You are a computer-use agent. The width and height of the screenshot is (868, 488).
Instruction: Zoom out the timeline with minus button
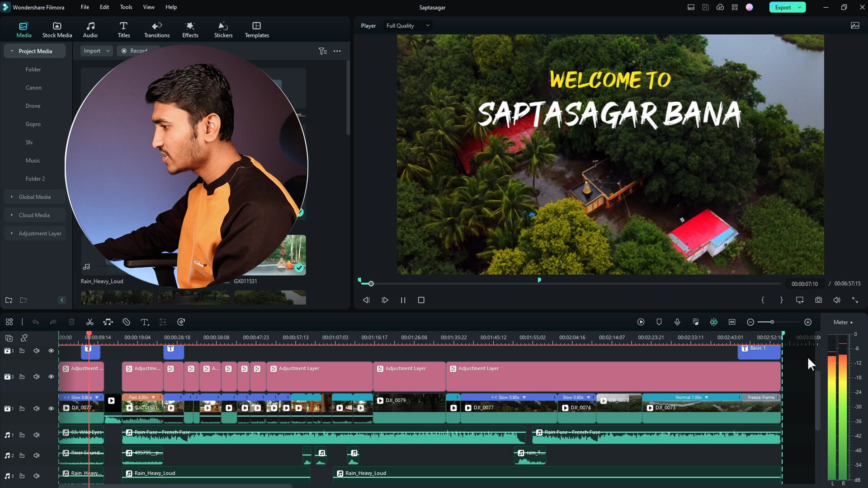(x=750, y=322)
